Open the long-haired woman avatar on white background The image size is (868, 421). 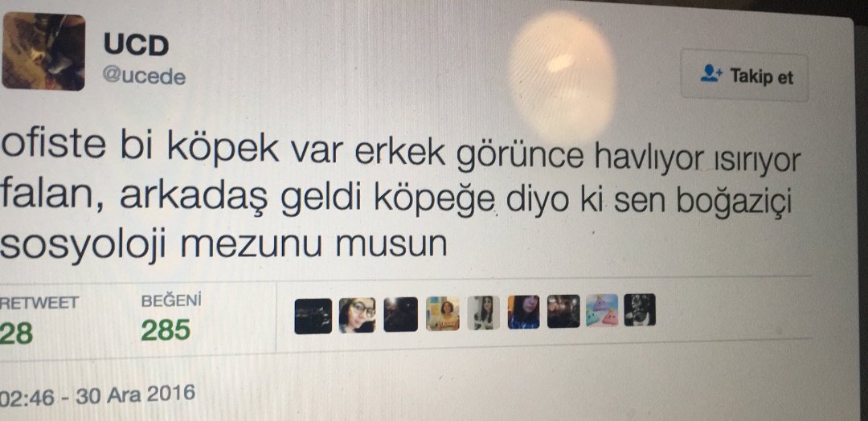(x=484, y=313)
